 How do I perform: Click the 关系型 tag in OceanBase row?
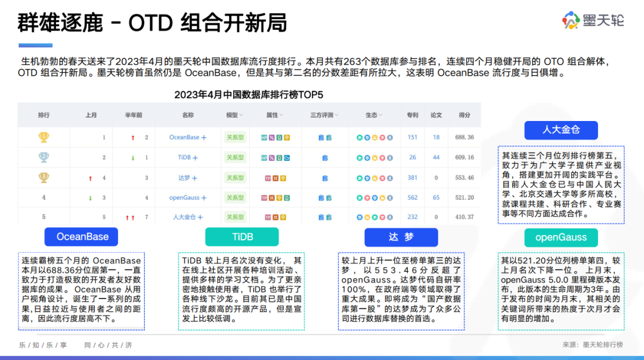236,137
